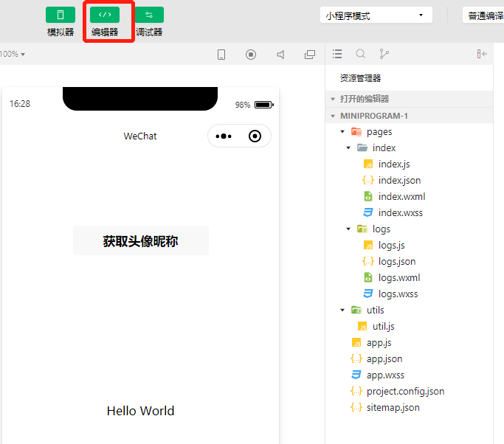The image size is (504, 444).
Task: Collapse the pages folder arrow
Action: [x=342, y=132]
